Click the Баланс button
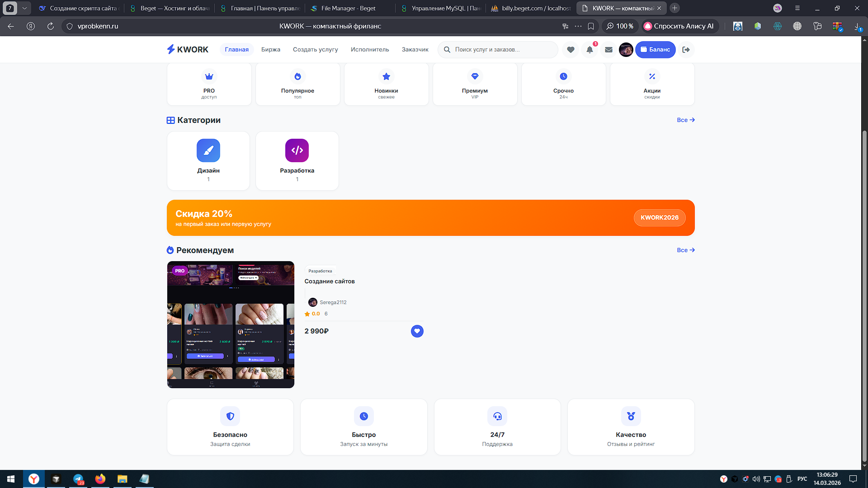Image resolution: width=868 pixels, height=488 pixels. click(x=655, y=50)
